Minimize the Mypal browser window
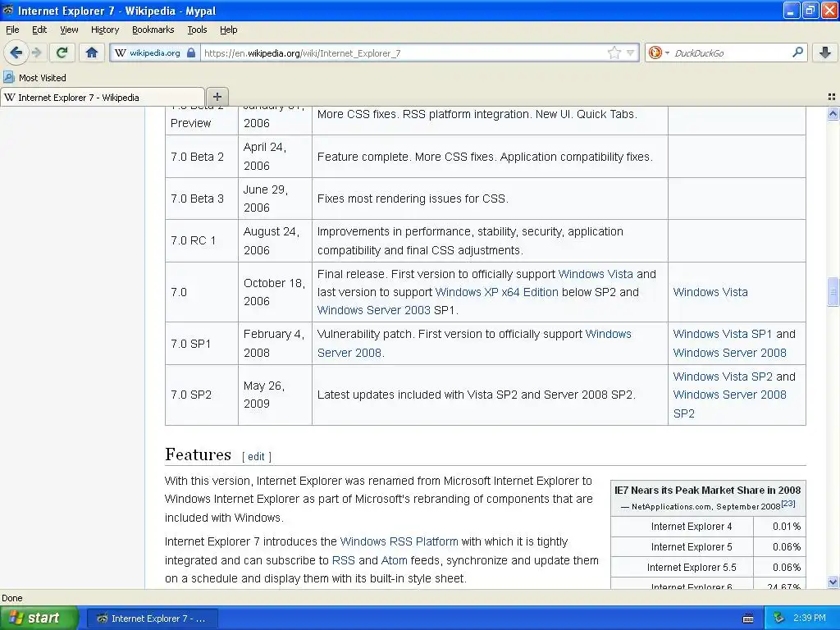Image resolution: width=840 pixels, height=630 pixels. point(792,10)
